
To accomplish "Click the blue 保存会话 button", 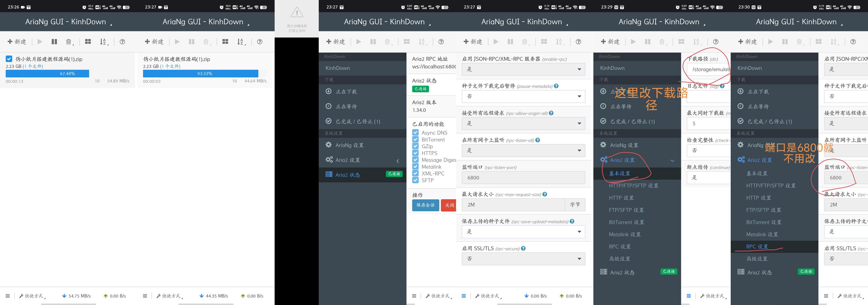I will [425, 205].
